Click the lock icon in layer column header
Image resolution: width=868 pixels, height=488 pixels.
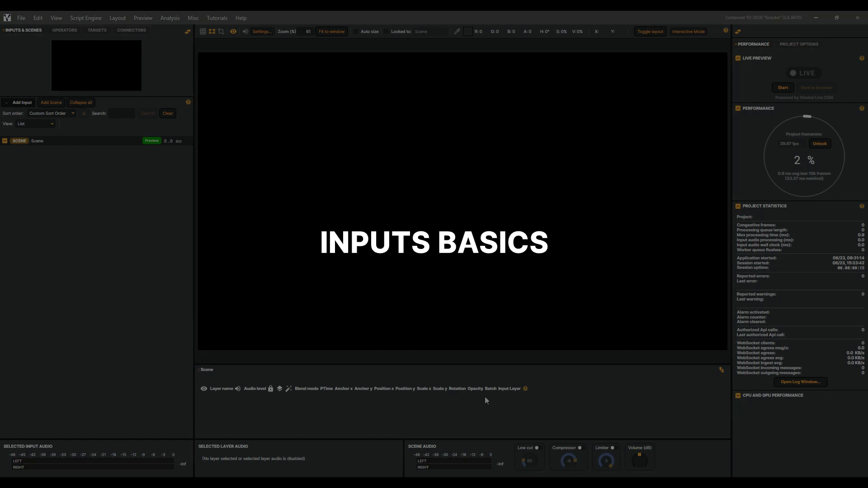(x=270, y=389)
